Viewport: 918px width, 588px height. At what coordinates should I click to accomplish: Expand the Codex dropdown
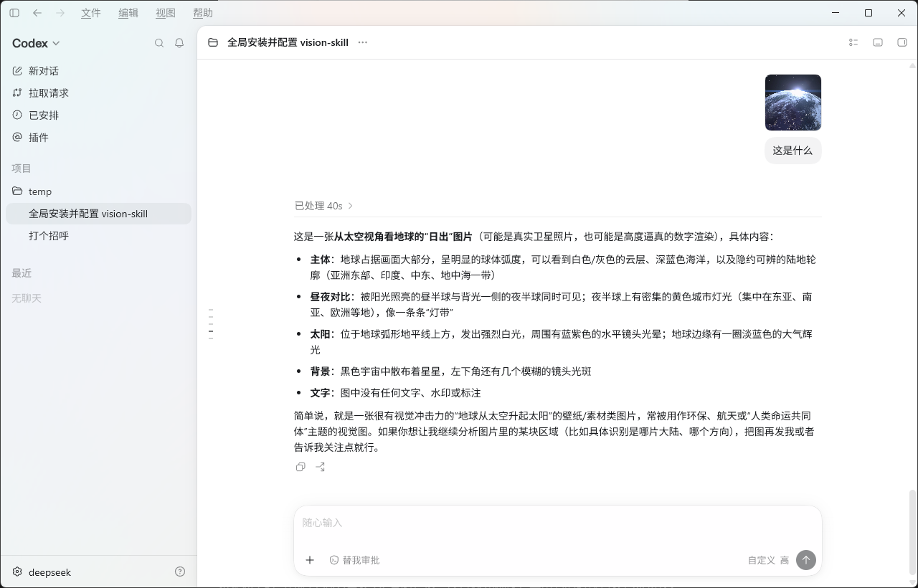[36, 43]
